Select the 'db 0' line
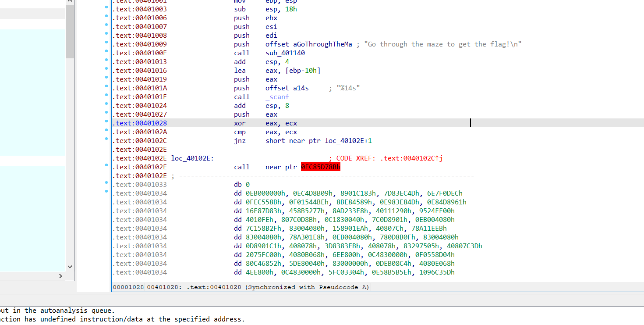This screenshot has width=644, height=325. (242, 185)
